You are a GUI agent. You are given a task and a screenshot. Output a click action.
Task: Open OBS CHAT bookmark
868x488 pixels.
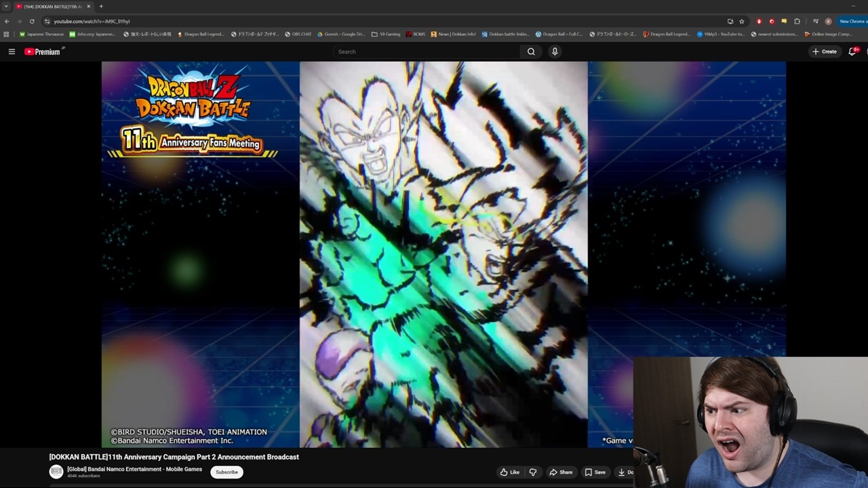pyautogui.click(x=298, y=34)
